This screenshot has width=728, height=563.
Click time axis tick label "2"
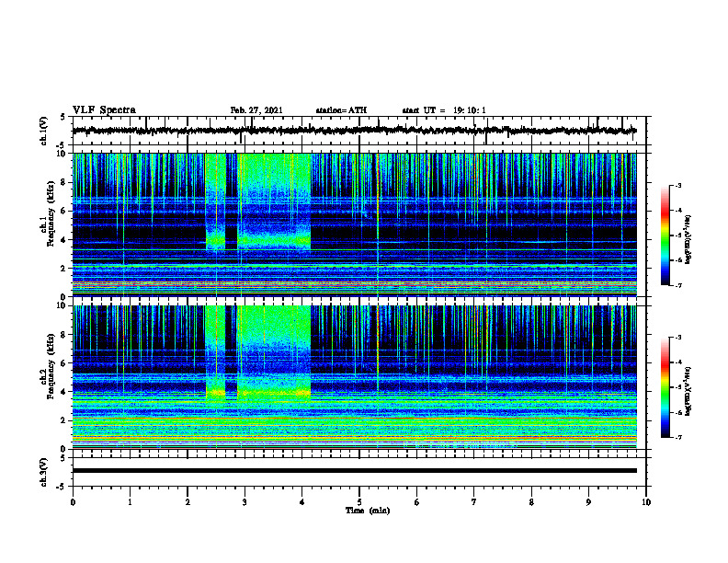(188, 502)
